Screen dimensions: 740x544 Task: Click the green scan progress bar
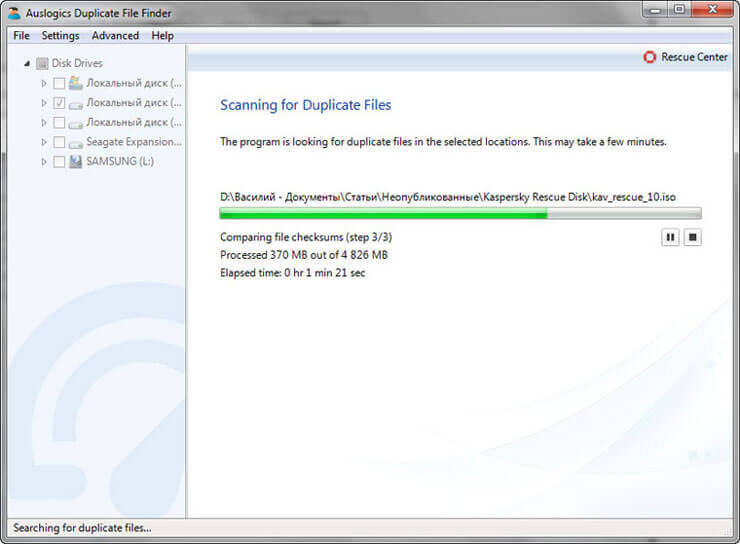coord(460,214)
